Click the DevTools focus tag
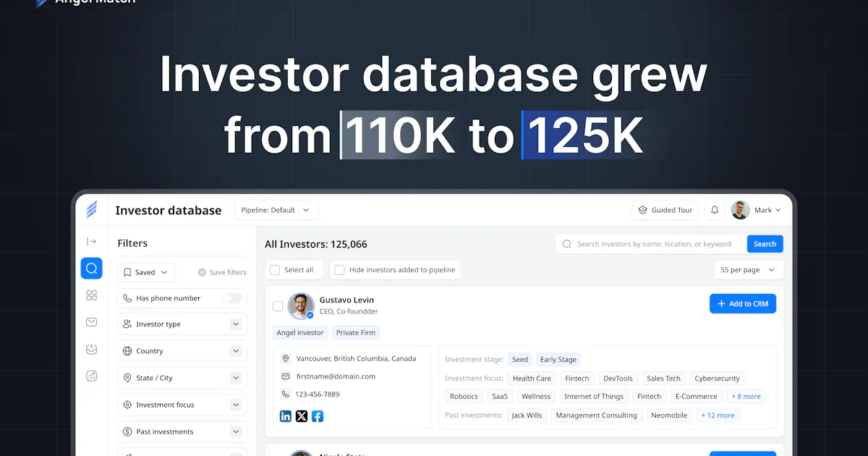 tap(618, 379)
